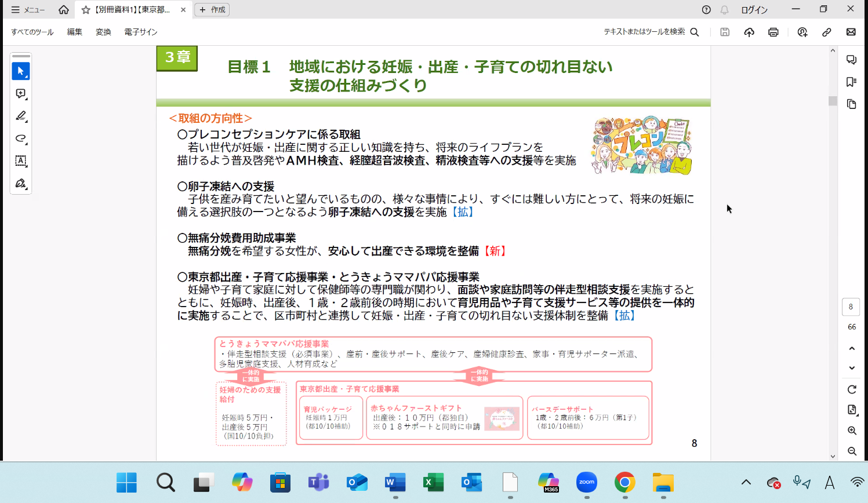Viewport: 868px width, 503px height.
Task: Open the 電子サイン menu
Action: (141, 32)
